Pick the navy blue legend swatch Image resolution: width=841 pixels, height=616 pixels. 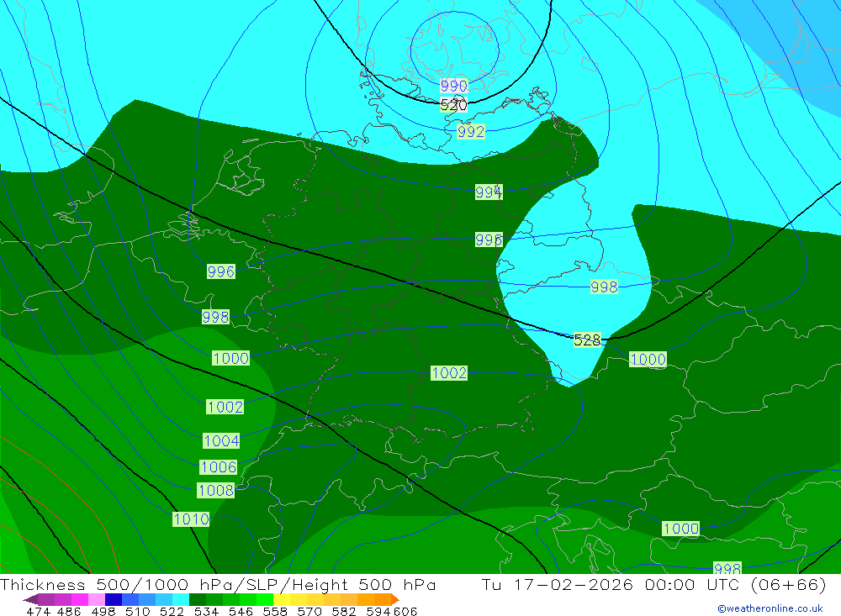pyautogui.click(x=114, y=599)
